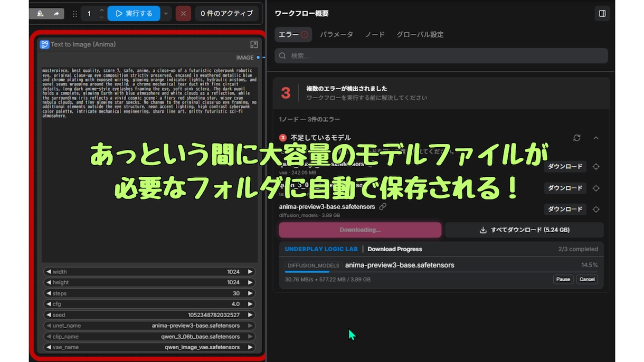Click the red X cancel run button
Image resolution: width=644 pixels, height=362 pixels.
point(183,14)
